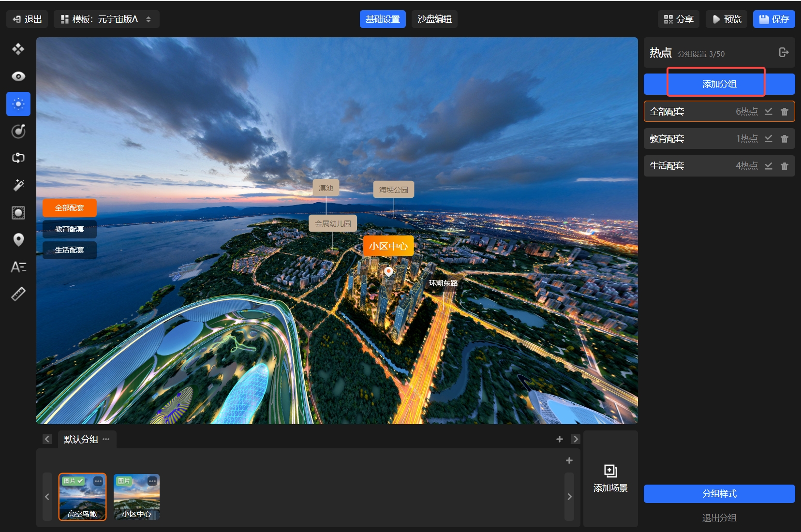Viewport: 801px width, 532px height.
Task: Open more options on 小区中心 scene thumbnail
Action: [x=152, y=481]
